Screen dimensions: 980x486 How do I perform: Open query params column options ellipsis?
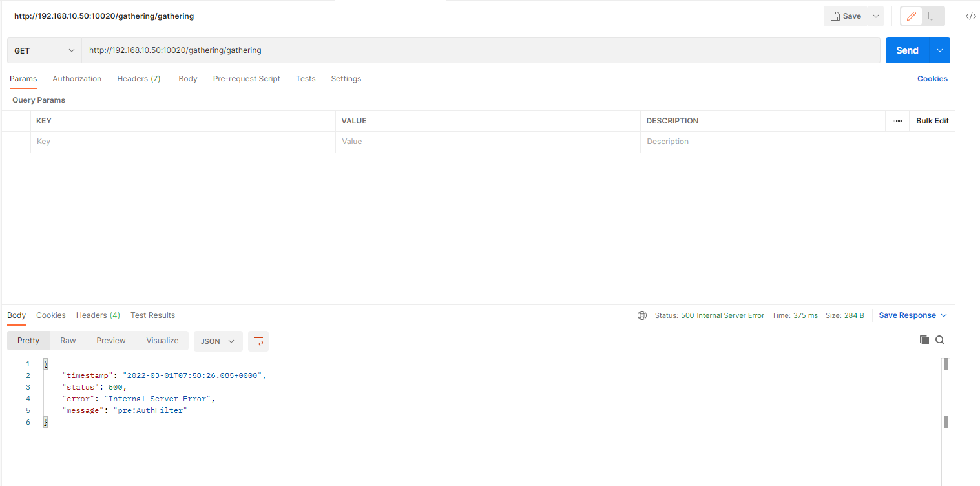click(897, 121)
